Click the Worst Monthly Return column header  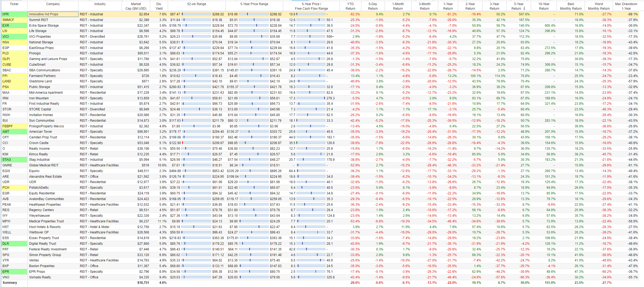tap(599, 6)
